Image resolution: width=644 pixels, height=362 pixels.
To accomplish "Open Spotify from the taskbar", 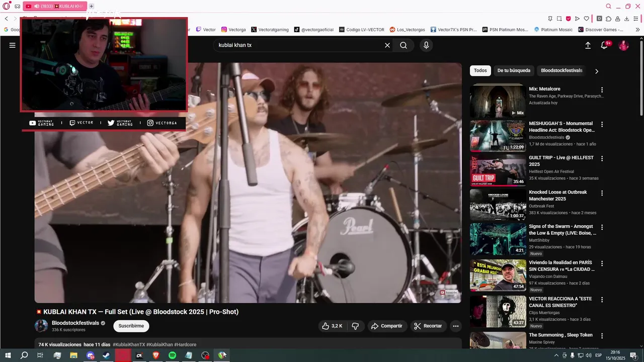I will click(x=172, y=355).
